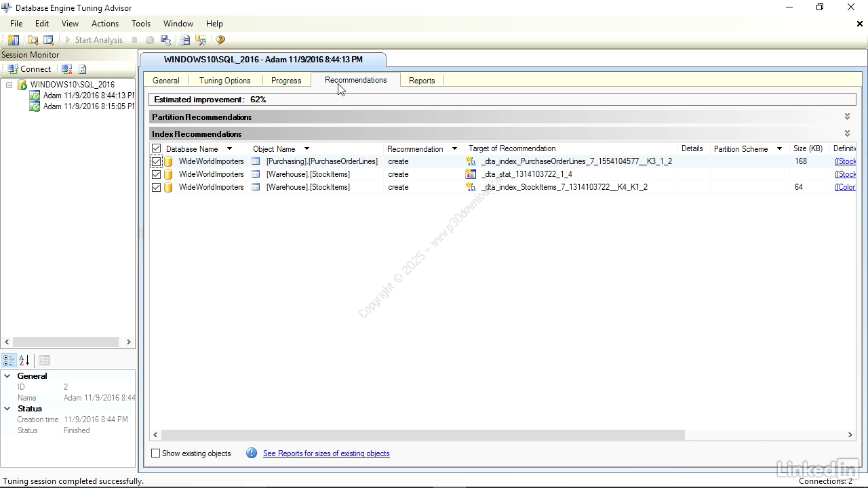Click the Alphabetical sort properties icon
868x488 pixels.
24,361
